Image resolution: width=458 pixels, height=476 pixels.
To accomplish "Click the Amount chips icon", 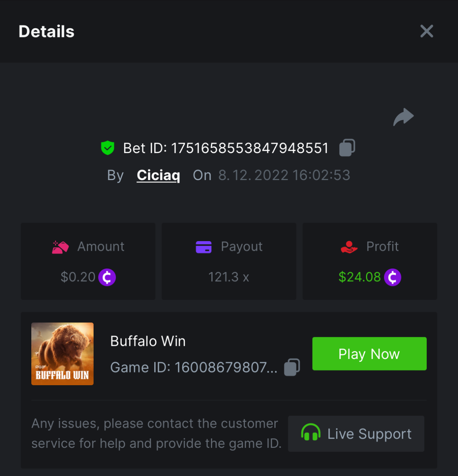I will [x=60, y=247].
